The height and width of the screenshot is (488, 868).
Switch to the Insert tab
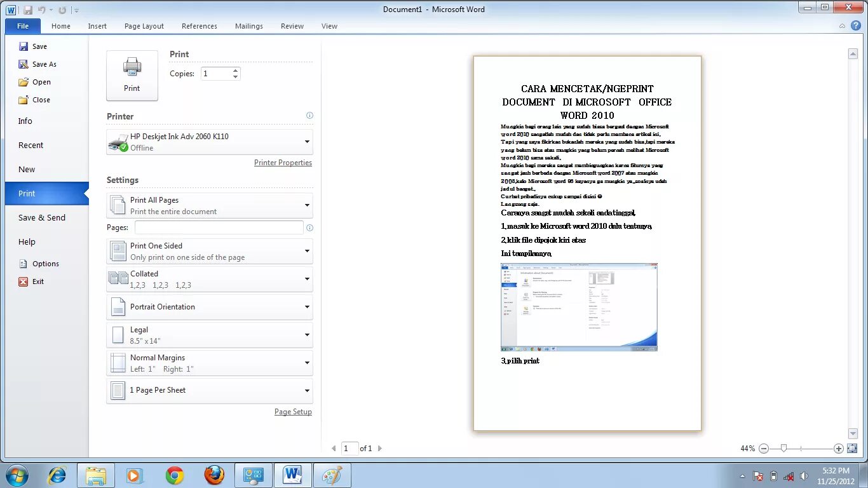coord(97,26)
